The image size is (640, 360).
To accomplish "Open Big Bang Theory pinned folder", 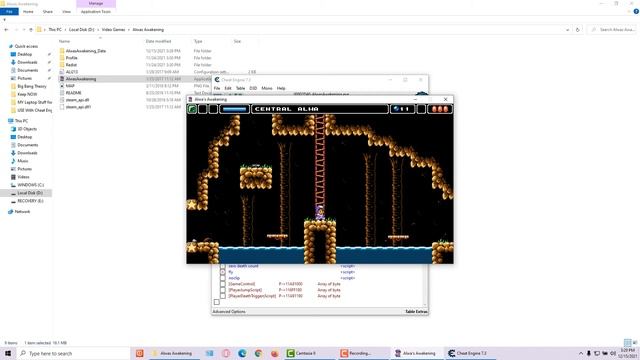I will 32,86.
